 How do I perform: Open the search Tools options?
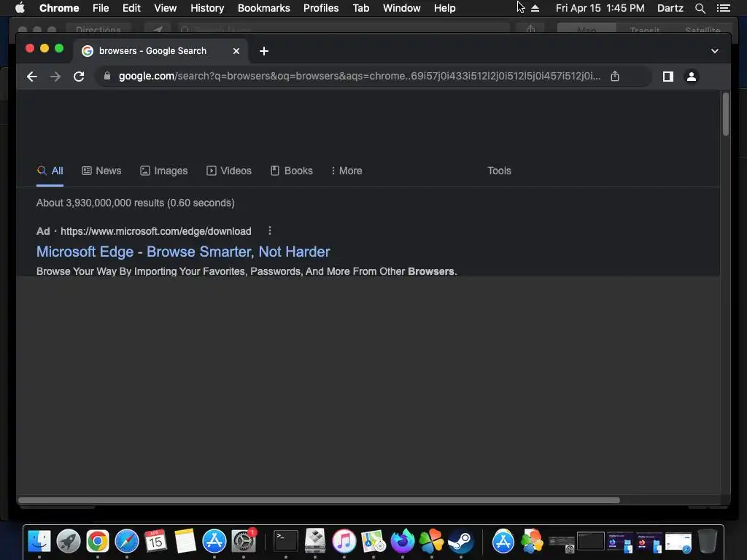(499, 171)
